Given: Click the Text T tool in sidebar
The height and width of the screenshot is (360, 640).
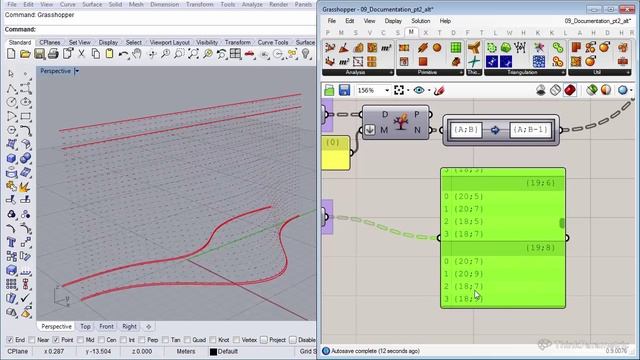Looking at the screenshot, I should tap(11, 242).
